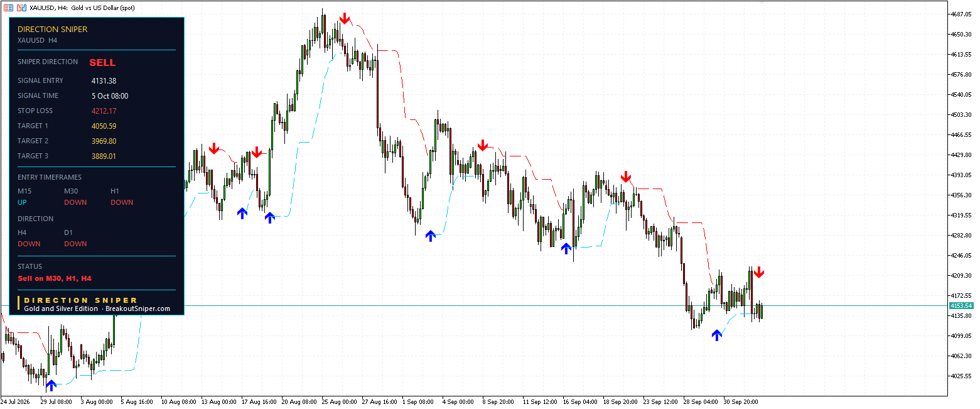
Task: Click the current price label 4153.54
Action: (x=961, y=305)
